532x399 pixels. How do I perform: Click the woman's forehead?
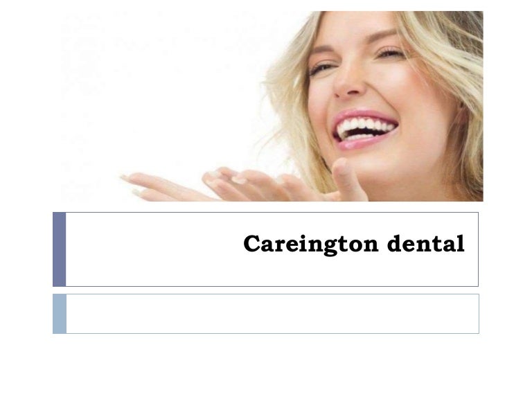[356, 29]
